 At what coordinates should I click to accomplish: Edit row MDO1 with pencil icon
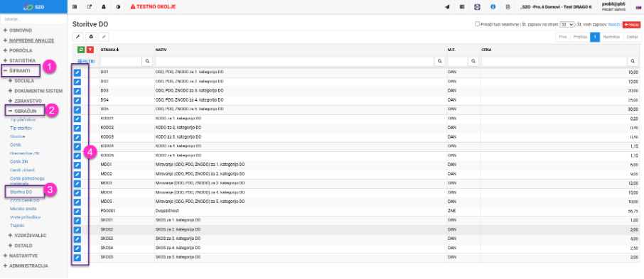[77, 165]
